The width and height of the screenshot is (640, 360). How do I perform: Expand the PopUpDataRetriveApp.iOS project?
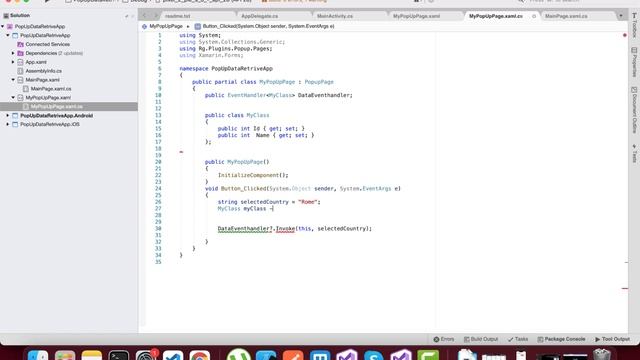point(8,124)
